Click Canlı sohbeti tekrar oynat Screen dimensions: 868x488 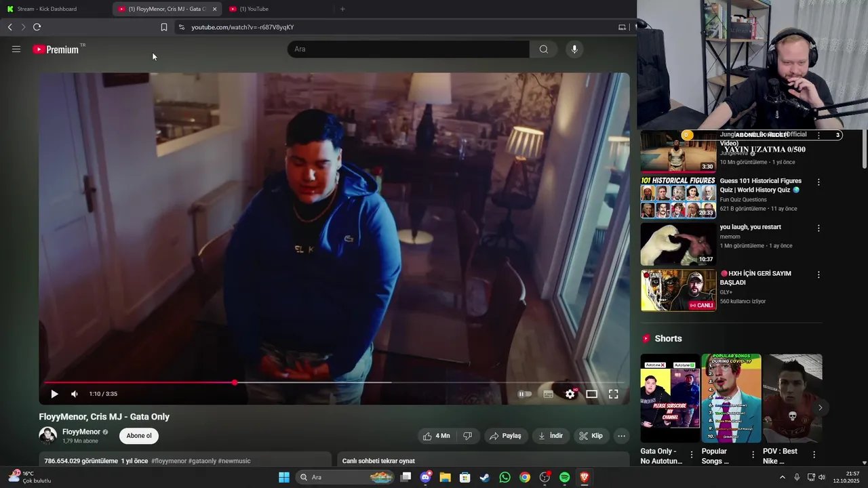(378, 461)
